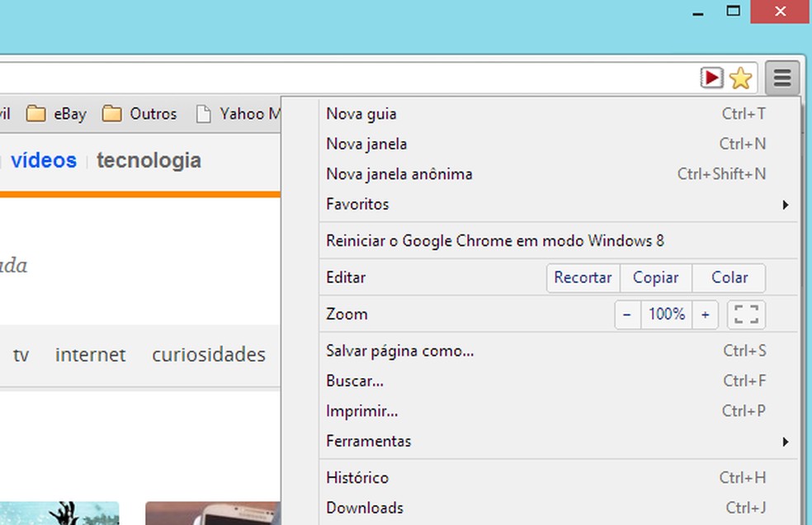Open the Outros bookmarks folder
The height and width of the screenshot is (525, 812).
(x=139, y=113)
